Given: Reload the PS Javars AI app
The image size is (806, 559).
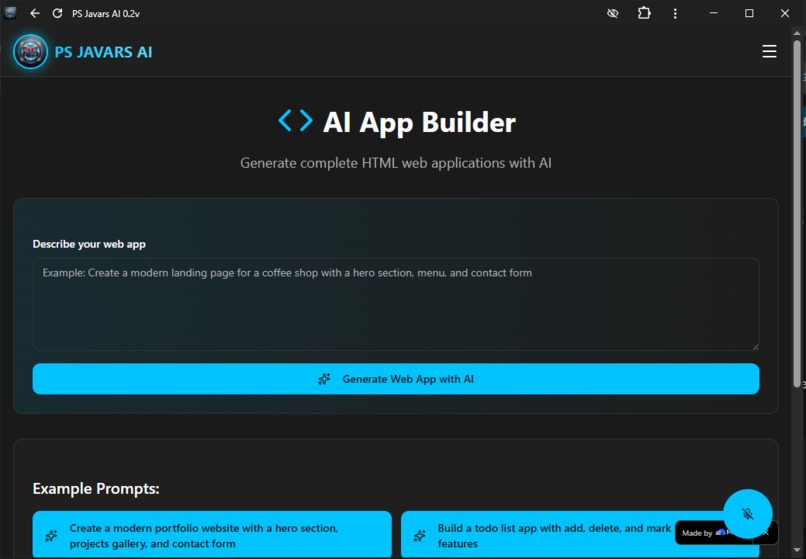Looking at the screenshot, I should coord(57,13).
